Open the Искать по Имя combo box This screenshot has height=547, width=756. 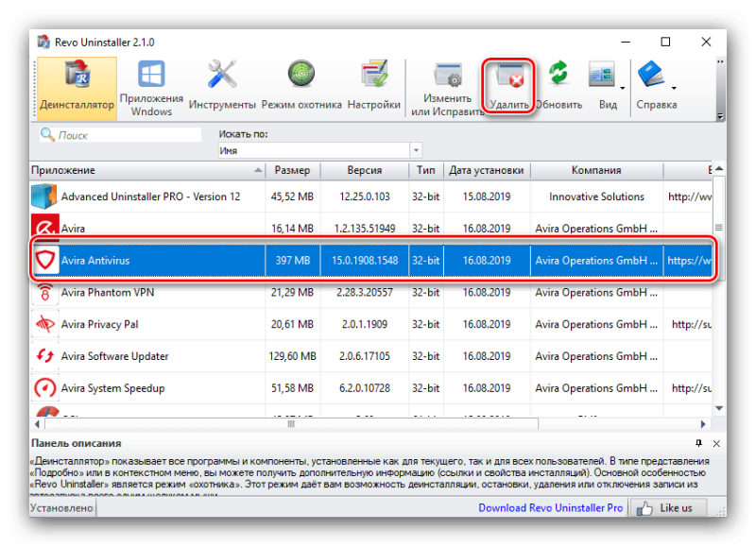click(x=320, y=150)
